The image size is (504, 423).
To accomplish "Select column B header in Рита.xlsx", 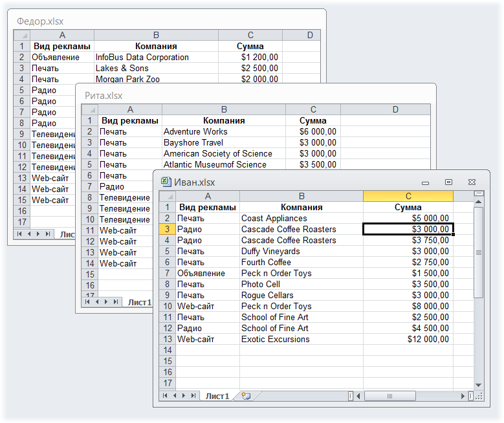I will pyautogui.click(x=224, y=109).
